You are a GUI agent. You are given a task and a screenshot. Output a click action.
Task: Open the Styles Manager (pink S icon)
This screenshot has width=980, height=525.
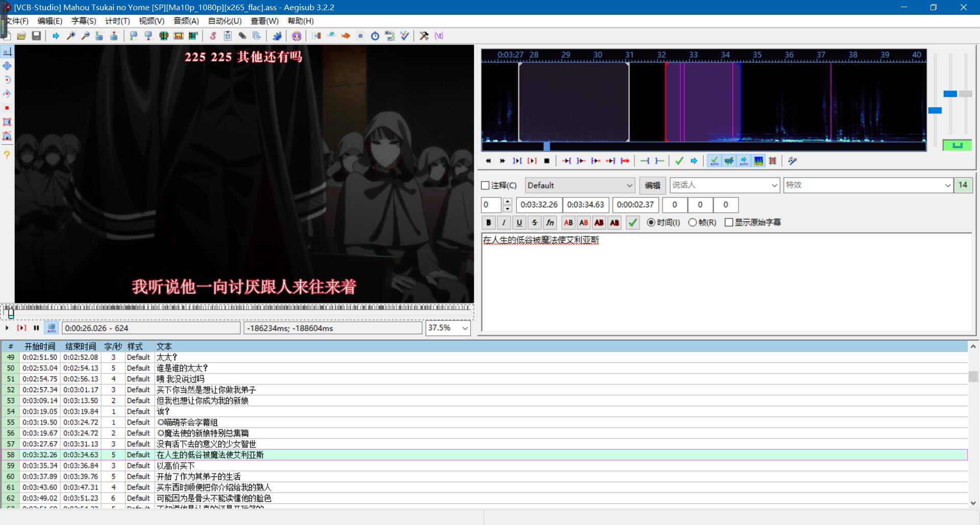213,36
